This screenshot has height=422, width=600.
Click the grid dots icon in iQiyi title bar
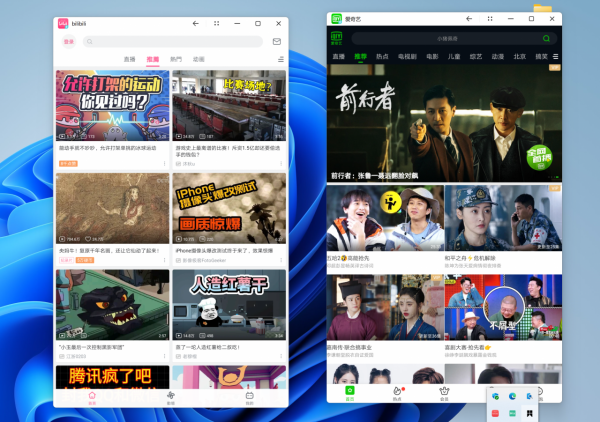(490, 18)
